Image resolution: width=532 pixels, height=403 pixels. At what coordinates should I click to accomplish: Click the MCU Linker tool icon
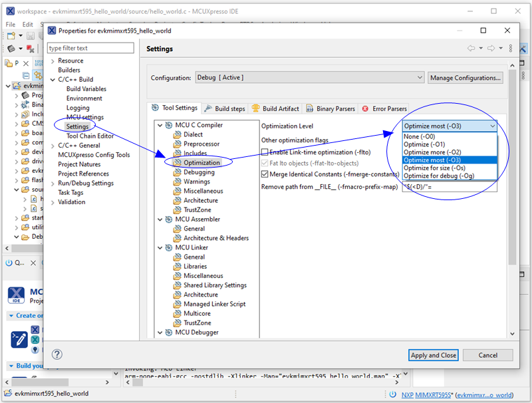click(x=169, y=247)
